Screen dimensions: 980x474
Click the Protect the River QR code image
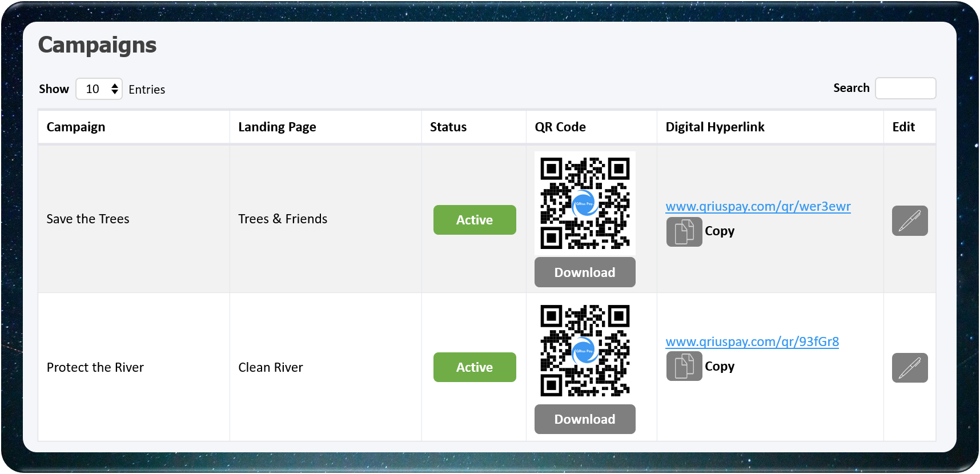coord(585,351)
